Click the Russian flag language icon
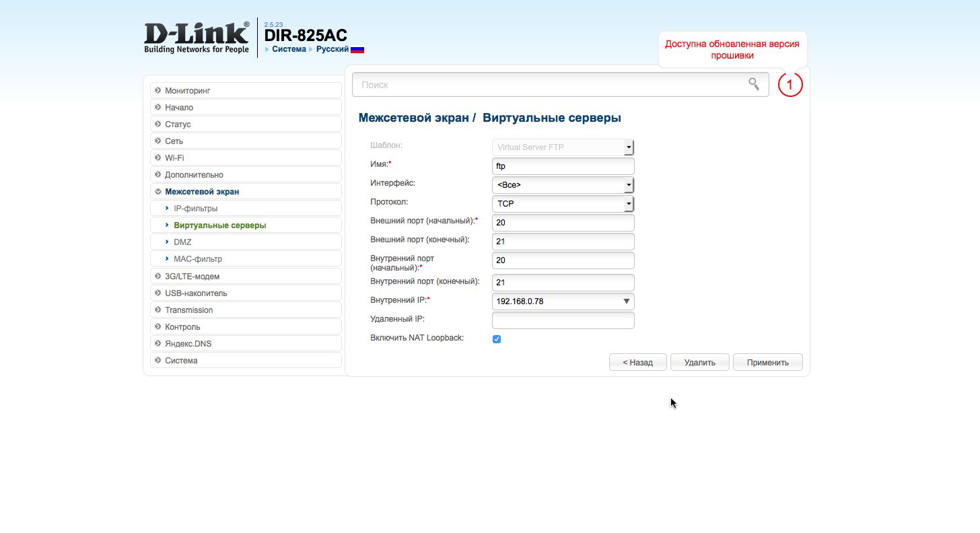The image size is (980, 533). click(x=357, y=49)
